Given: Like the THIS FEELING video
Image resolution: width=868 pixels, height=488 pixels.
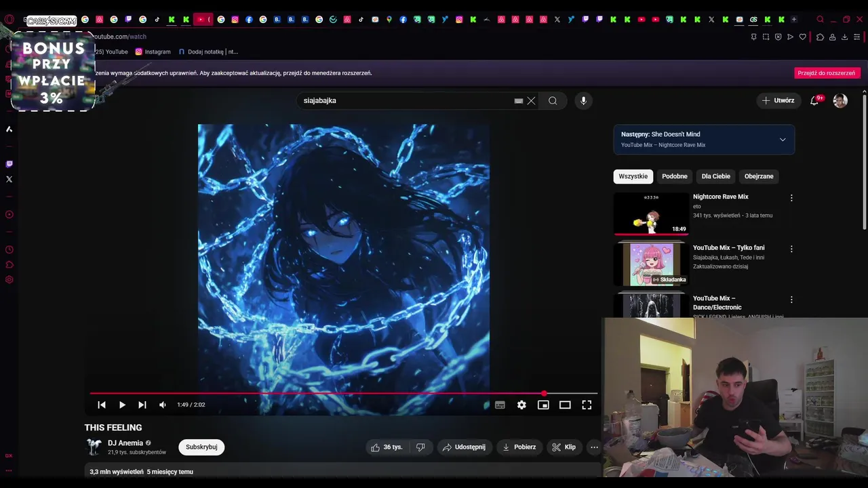Looking at the screenshot, I should pyautogui.click(x=387, y=447).
